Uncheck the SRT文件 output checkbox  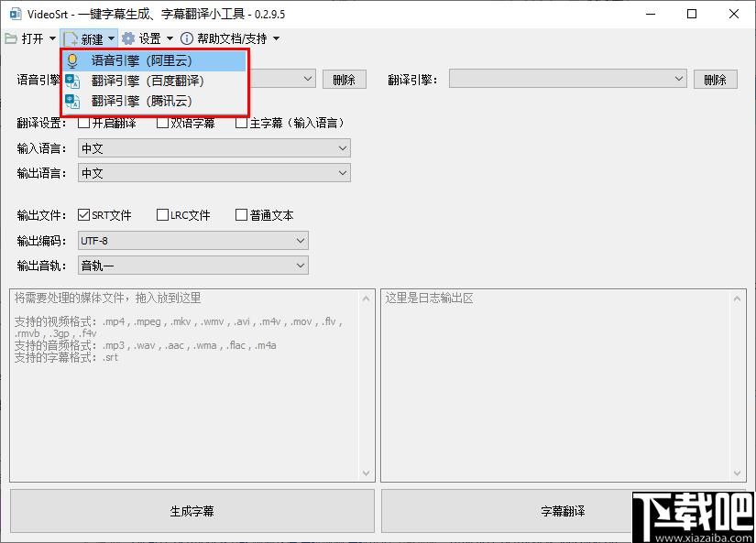click(x=84, y=215)
